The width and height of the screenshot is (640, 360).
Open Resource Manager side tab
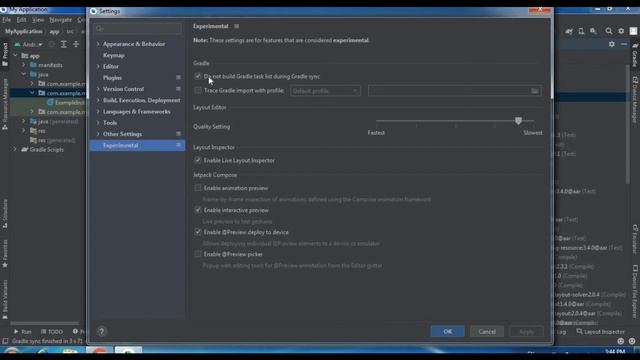[x=5, y=104]
